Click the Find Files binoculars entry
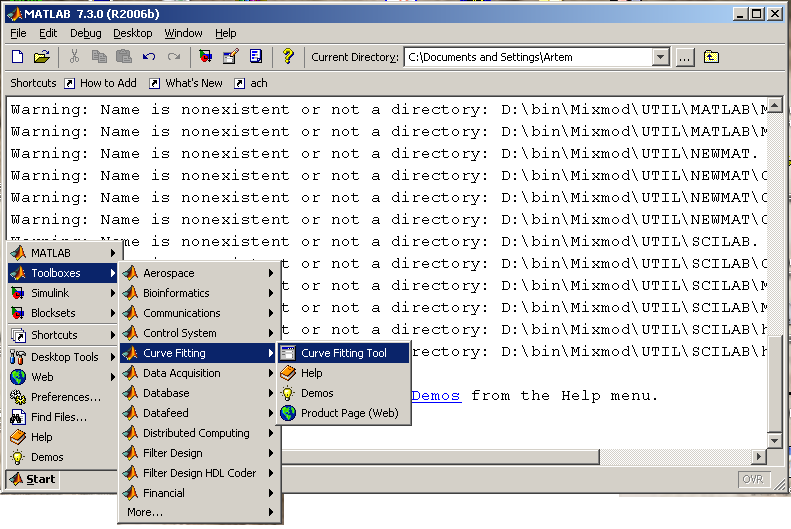791x529 pixels. coord(63,417)
